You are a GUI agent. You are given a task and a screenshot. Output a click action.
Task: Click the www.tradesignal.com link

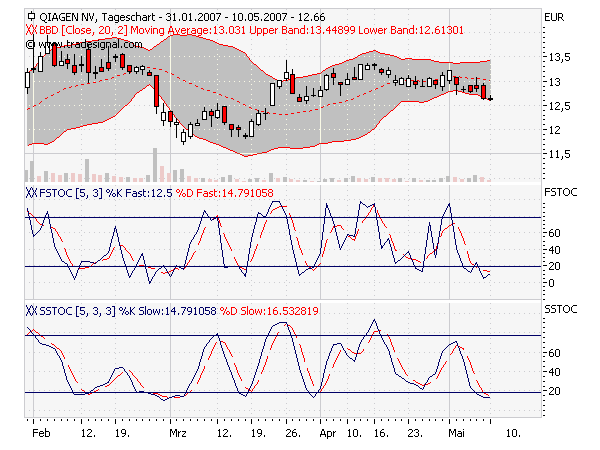coord(90,44)
